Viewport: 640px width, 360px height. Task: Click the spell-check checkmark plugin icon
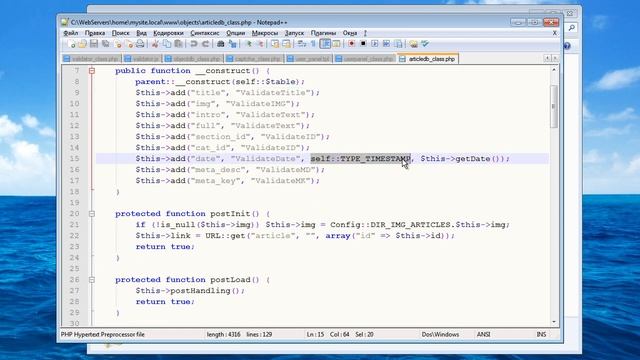point(425,44)
